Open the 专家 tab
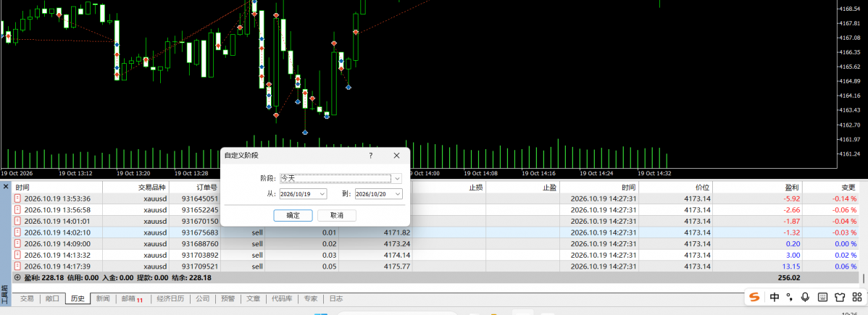This screenshot has width=868, height=315. 311,298
